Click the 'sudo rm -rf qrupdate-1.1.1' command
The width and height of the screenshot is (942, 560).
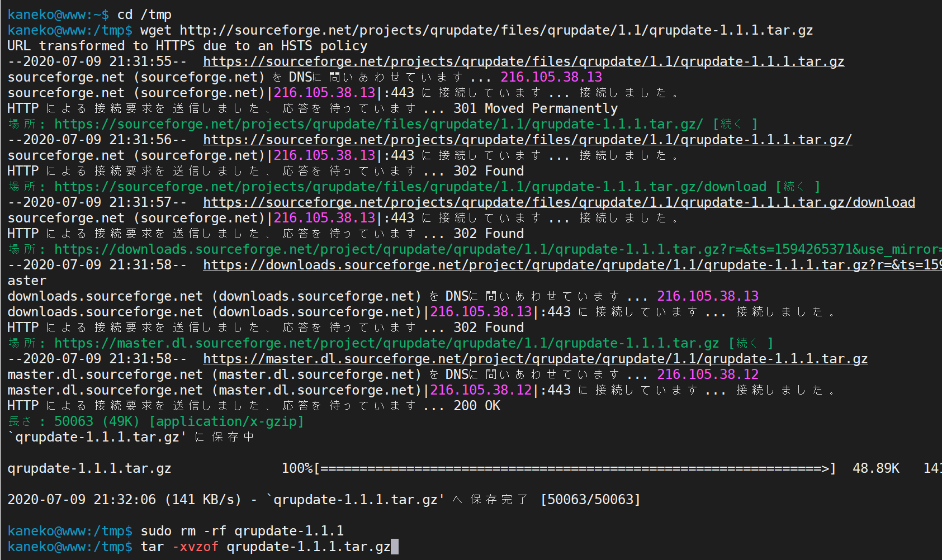click(x=242, y=531)
